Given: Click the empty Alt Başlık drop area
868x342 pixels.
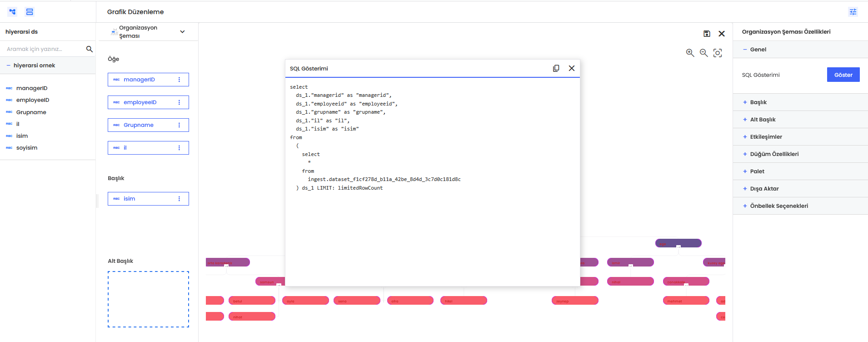Looking at the screenshot, I should coord(148,299).
